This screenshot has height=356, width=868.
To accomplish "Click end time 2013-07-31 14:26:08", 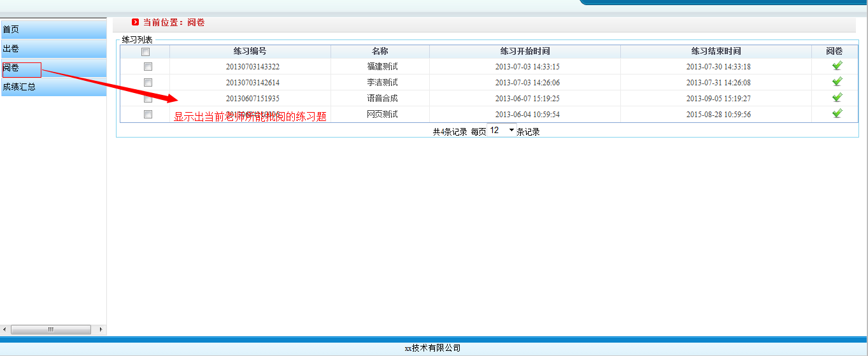I will point(718,82).
